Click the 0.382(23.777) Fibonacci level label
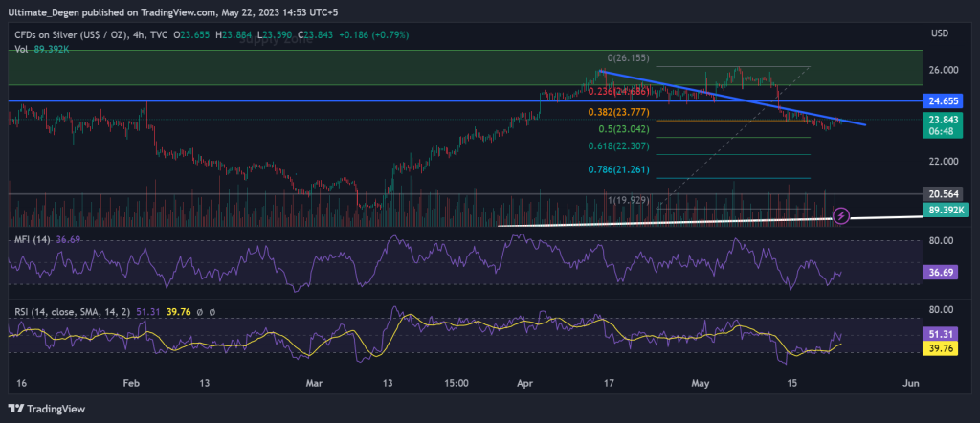Viewport: 980px width, 423px height. 619,112
